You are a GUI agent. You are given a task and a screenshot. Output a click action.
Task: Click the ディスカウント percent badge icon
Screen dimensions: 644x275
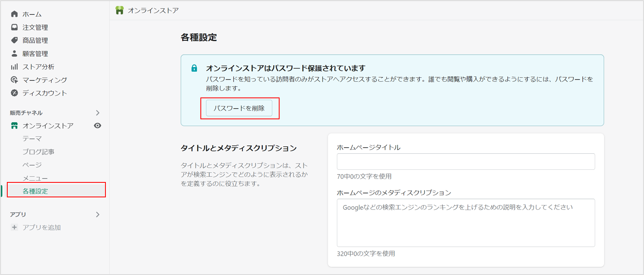pos(15,93)
